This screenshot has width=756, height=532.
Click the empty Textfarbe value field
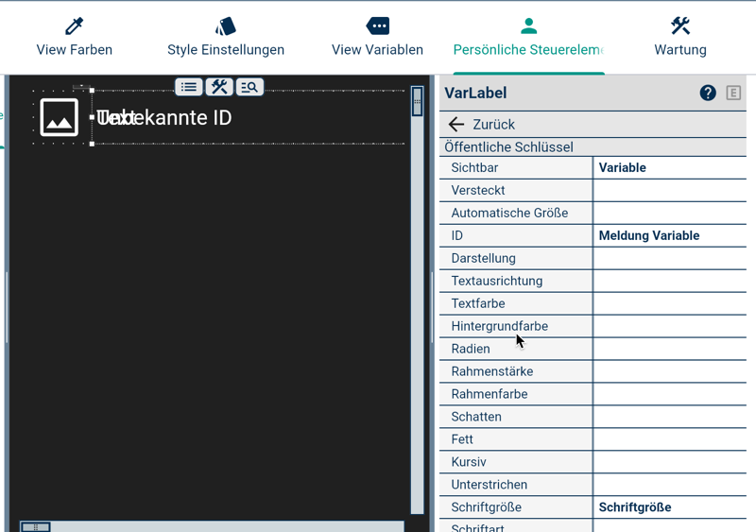point(669,304)
